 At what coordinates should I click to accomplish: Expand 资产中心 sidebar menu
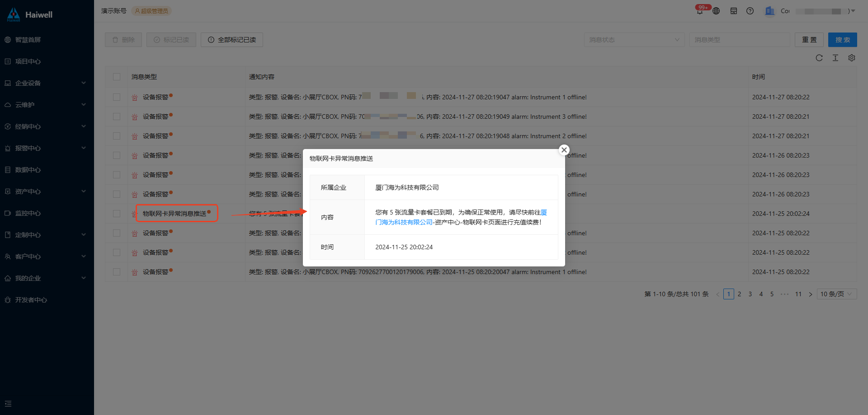click(x=47, y=191)
